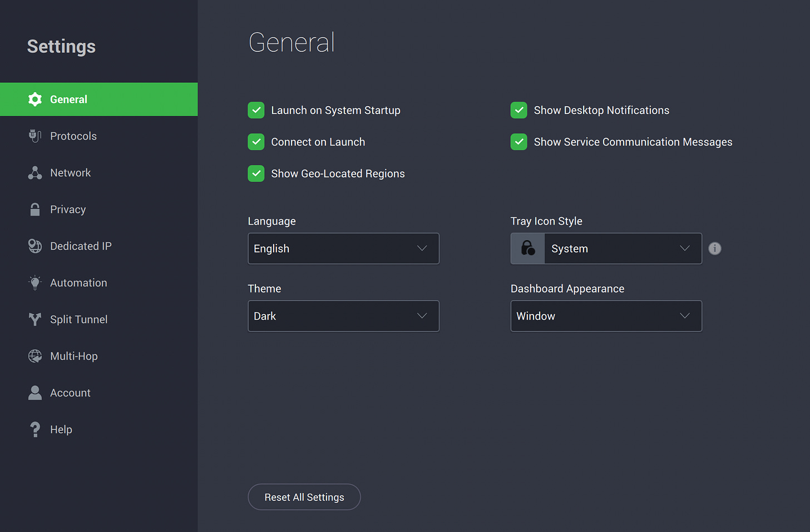Toggle Show Service Communication Messages checkbox
Viewport: 810px width, 532px height.
[x=518, y=142]
